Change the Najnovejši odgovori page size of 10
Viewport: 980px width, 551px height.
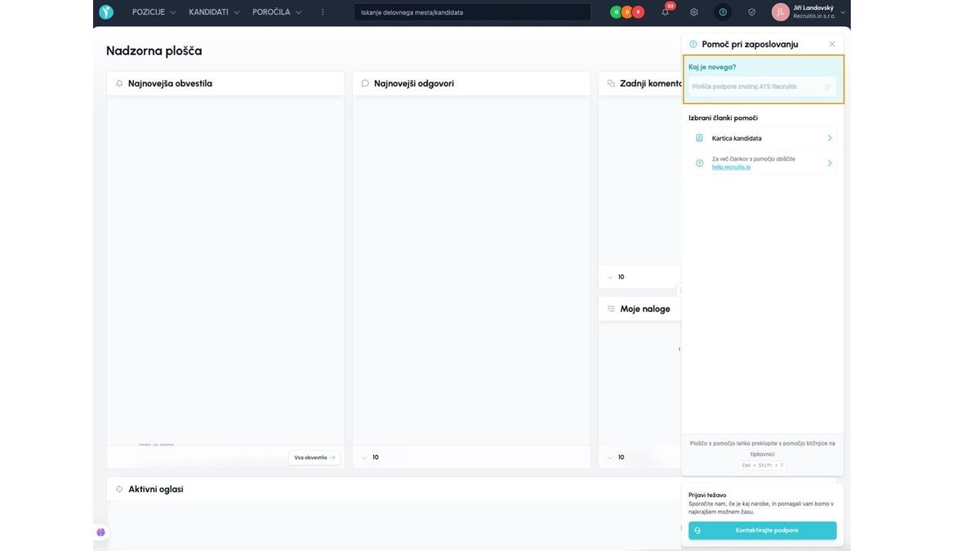(x=370, y=457)
